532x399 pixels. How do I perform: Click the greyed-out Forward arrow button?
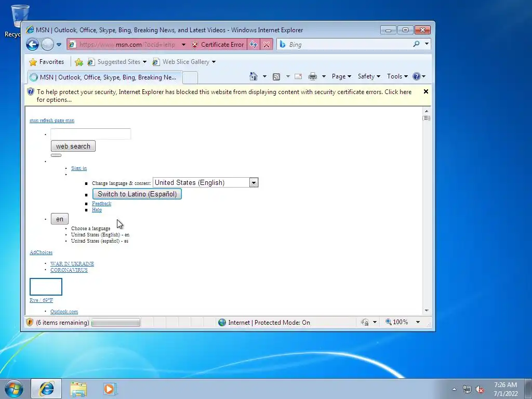(47, 45)
